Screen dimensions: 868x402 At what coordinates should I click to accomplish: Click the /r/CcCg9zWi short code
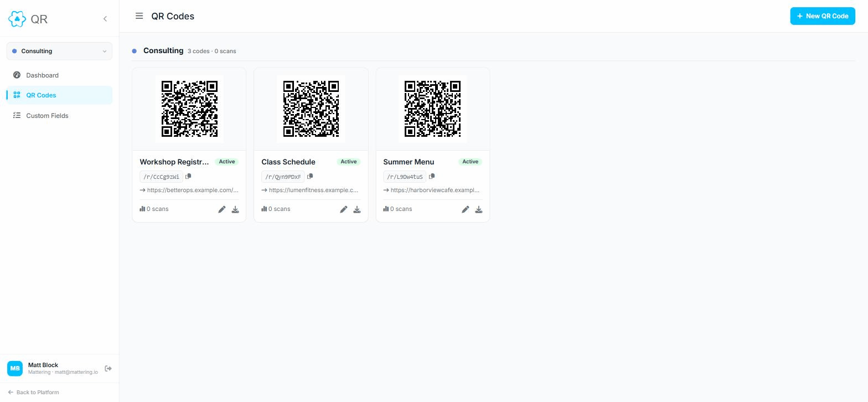click(161, 177)
